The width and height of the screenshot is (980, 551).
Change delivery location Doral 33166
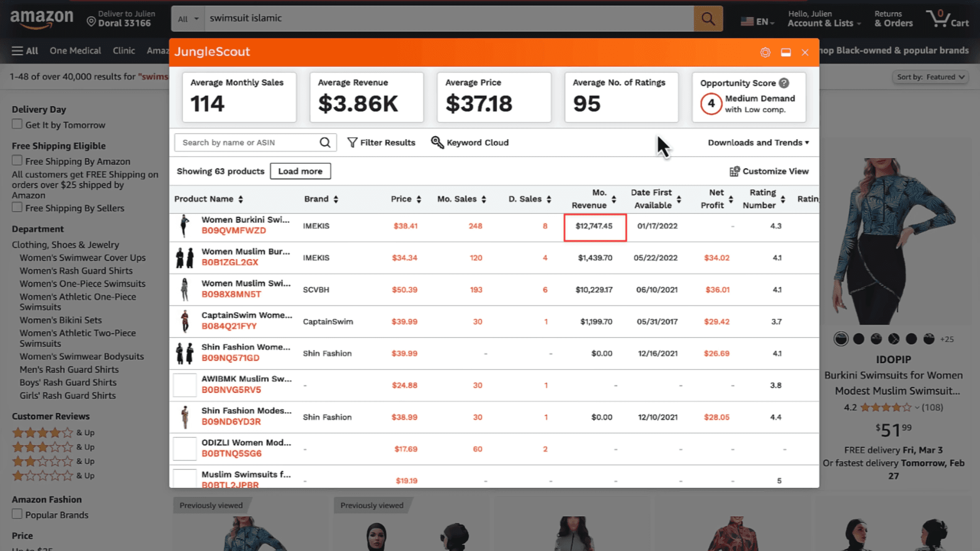(x=121, y=18)
